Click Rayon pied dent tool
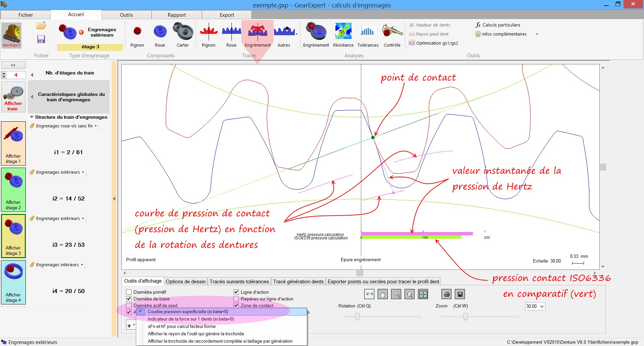The width and height of the screenshot is (644, 346). pyautogui.click(x=429, y=34)
